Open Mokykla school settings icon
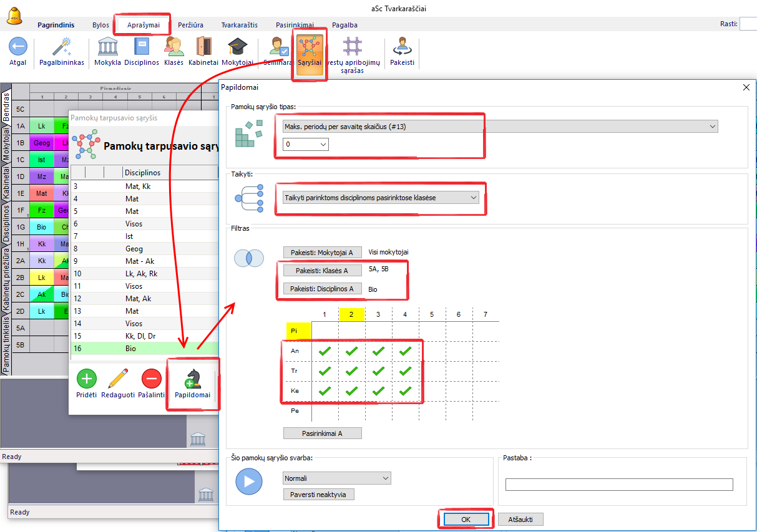Screen dimensions: 757x532 tap(107, 47)
